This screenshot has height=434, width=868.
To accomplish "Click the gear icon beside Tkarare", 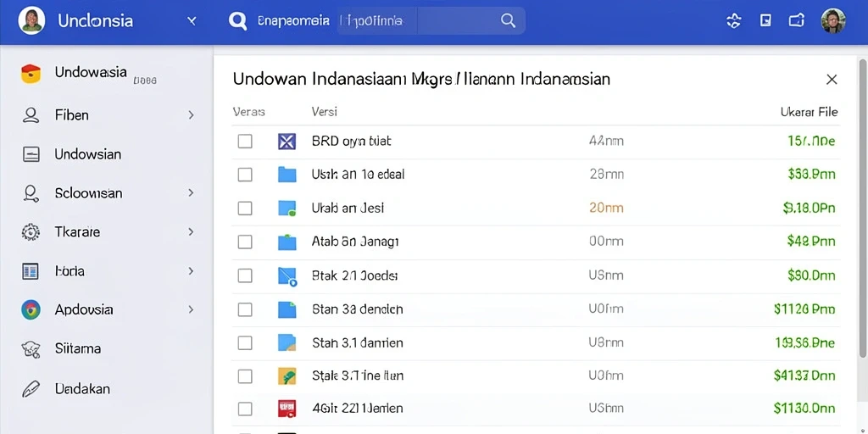I will click(x=31, y=232).
